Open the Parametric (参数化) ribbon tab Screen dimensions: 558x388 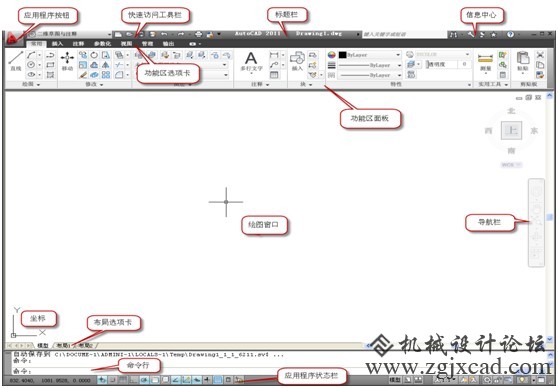point(102,44)
